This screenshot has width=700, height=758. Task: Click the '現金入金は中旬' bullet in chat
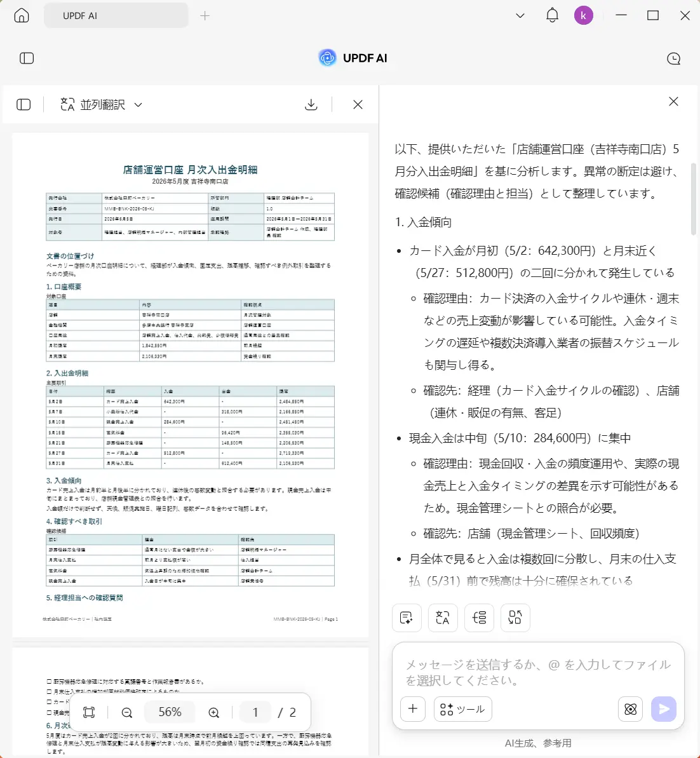click(520, 438)
